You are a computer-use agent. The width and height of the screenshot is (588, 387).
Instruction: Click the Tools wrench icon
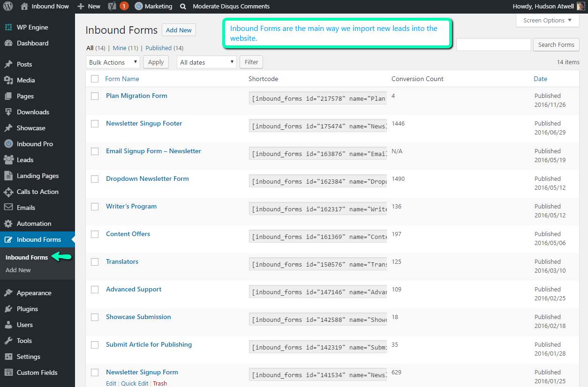(8, 341)
